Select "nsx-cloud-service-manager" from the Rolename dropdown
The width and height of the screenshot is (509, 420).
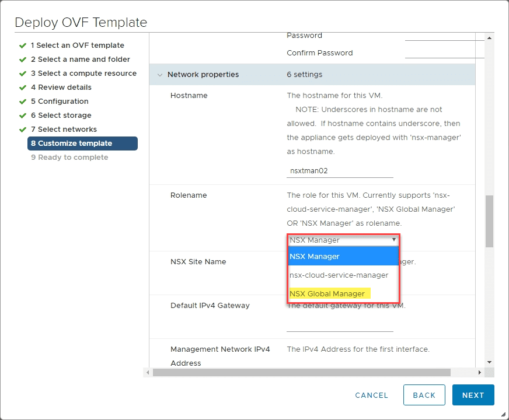tap(339, 275)
